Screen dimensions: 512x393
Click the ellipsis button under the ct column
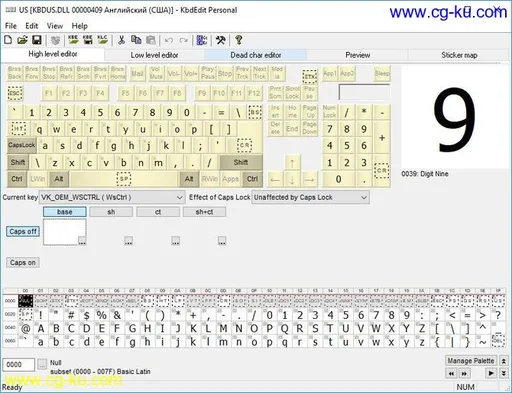(175, 241)
